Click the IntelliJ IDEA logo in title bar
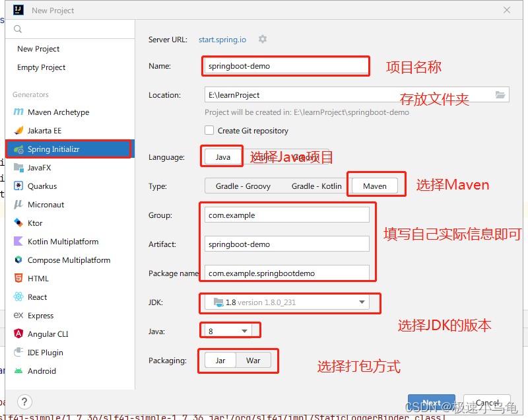Screen dimensions: 528x420 (x=18, y=10)
